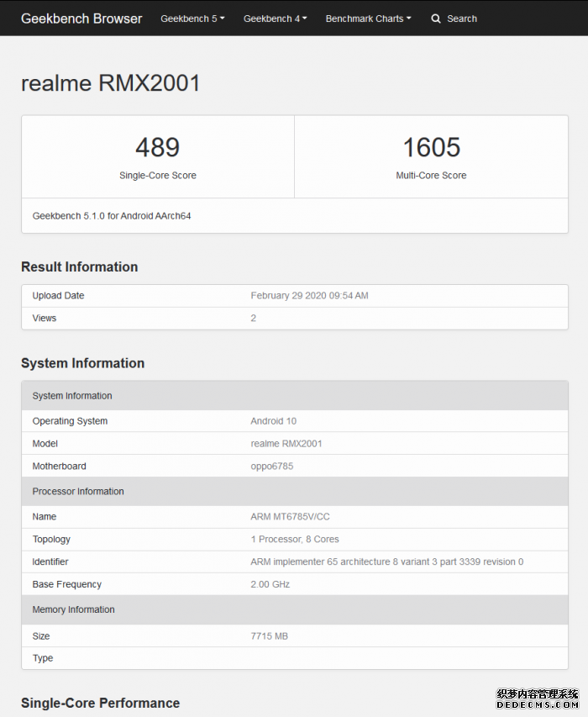Click the processor Name row label

coord(45,517)
